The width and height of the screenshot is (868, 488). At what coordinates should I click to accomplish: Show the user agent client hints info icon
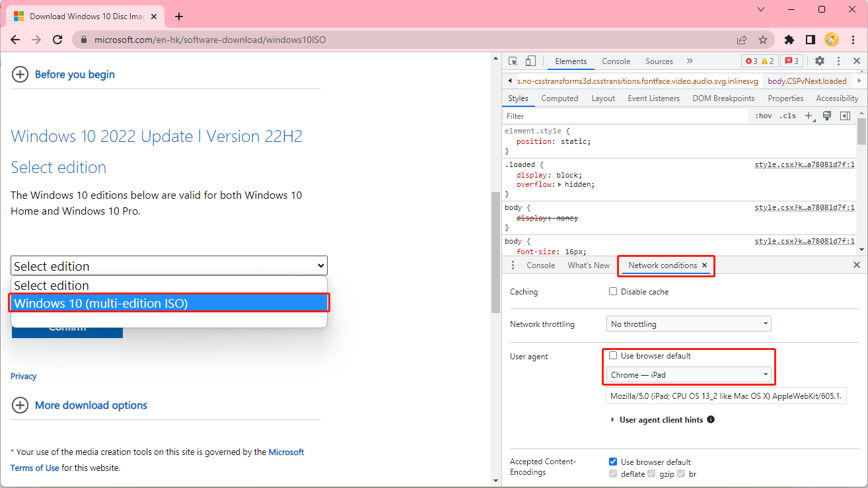click(x=711, y=419)
